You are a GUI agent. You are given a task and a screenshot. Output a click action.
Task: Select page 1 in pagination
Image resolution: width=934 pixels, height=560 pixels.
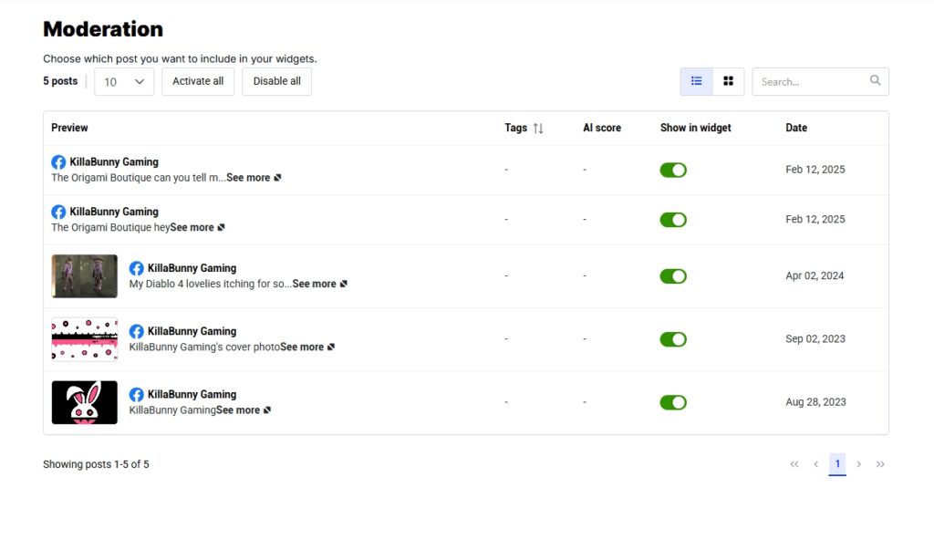(x=837, y=463)
